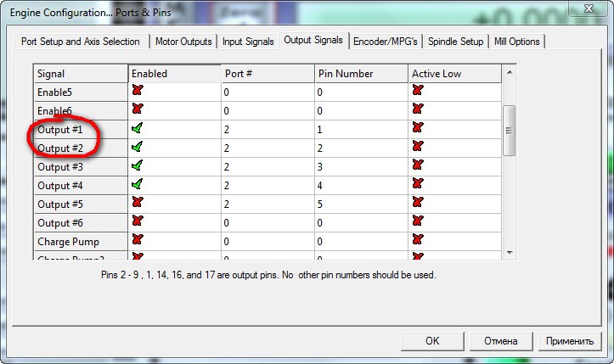The height and width of the screenshot is (364, 614).
Task: Open the Spindle Setup tab
Action: [455, 42]
